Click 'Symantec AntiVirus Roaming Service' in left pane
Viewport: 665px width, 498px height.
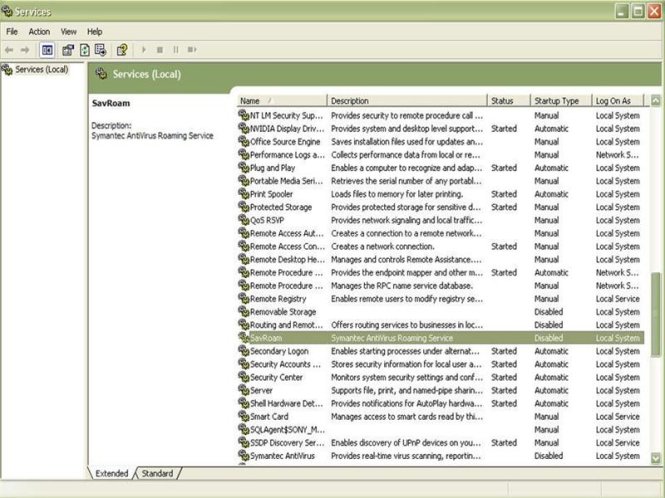click(152, 136)
